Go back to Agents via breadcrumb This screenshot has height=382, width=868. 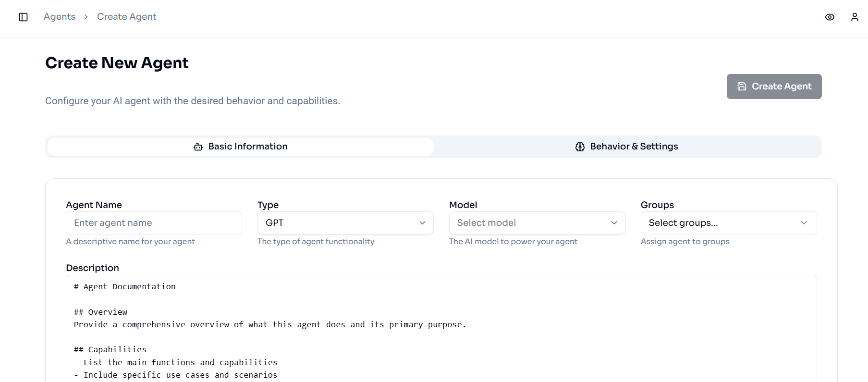60,17
